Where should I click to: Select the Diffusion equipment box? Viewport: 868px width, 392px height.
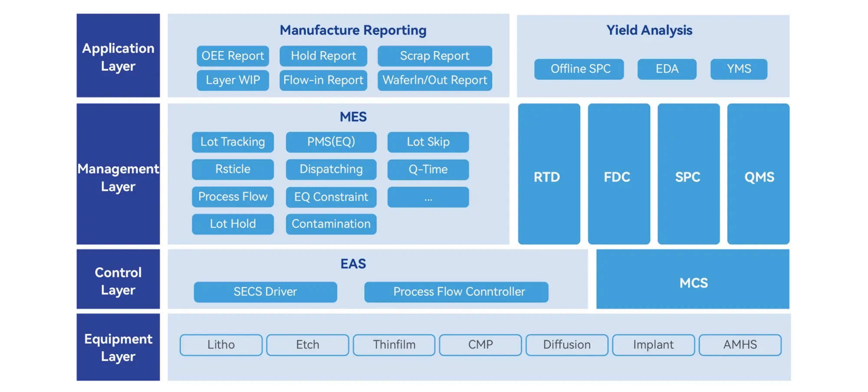567,345
